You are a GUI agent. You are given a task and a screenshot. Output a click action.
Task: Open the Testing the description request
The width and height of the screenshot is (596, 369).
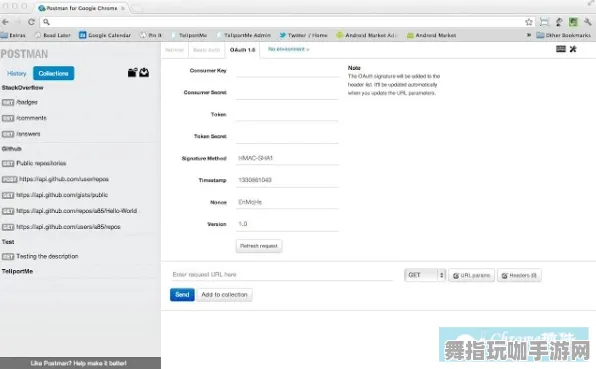[47, 257]
